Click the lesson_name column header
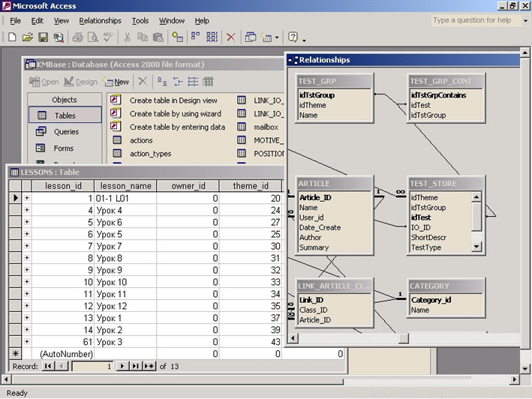Viewport: 532px width, 399px height. coord(125,186)
